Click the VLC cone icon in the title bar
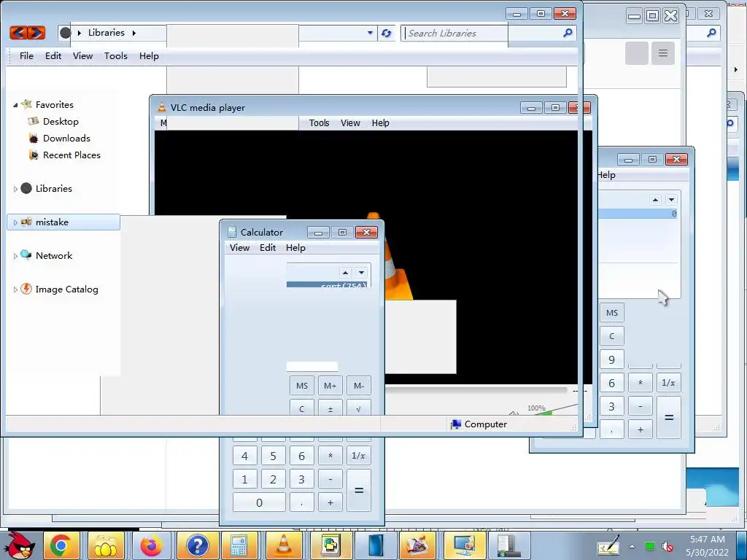The width and height of the screenshot is (747, 560). tap(162, 108)
